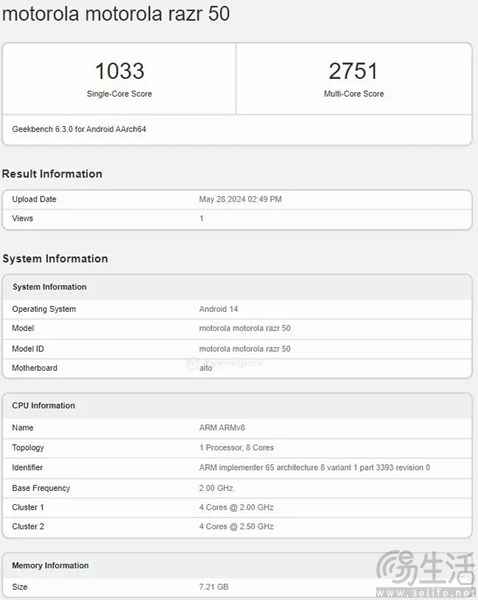Click the 'Motherboard' row label
Screen dimensions: 478x600
(34, 368)
